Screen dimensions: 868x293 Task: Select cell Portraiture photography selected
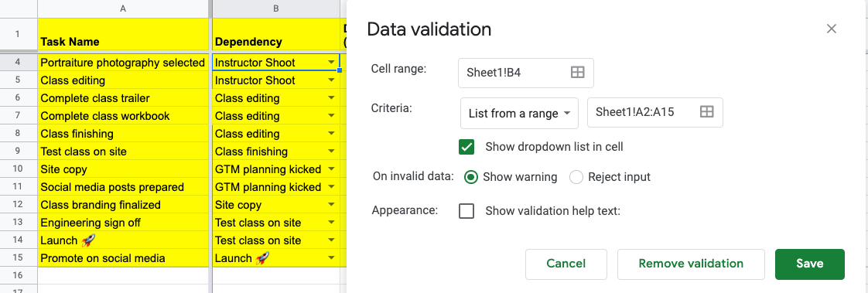click(x=123, y=63)
